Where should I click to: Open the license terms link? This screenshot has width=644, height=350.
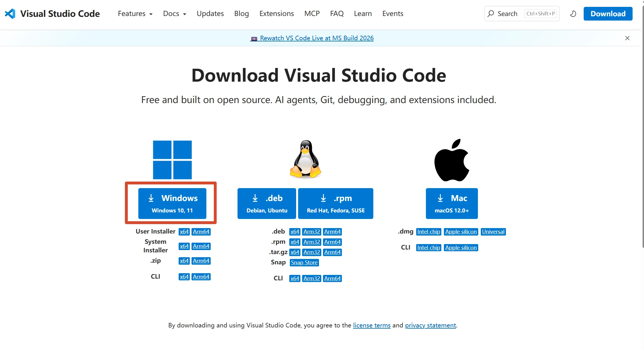pyautogui.click(x=372, y=325)
